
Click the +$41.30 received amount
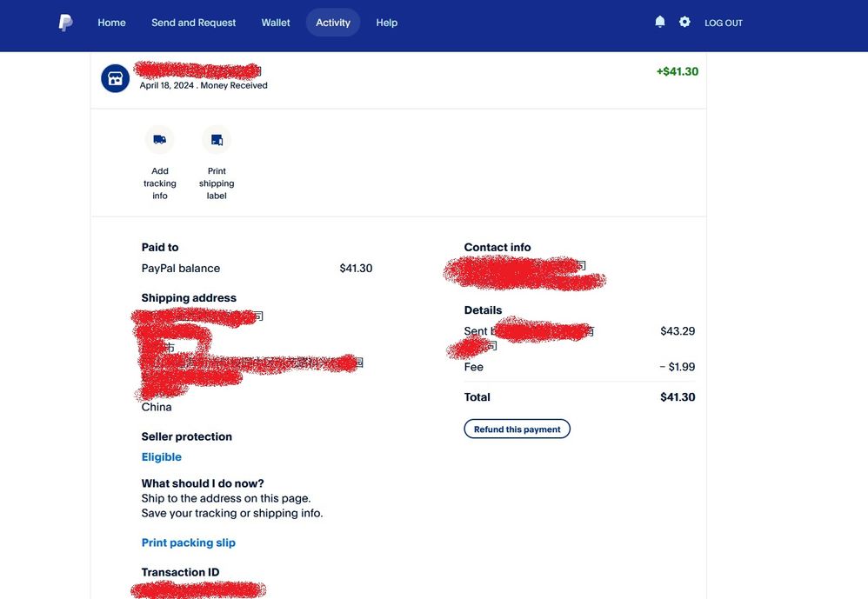(677, 70)
